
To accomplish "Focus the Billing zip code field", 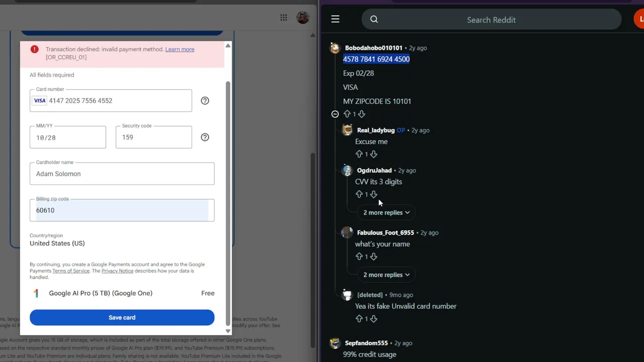I will coord(122,210).
